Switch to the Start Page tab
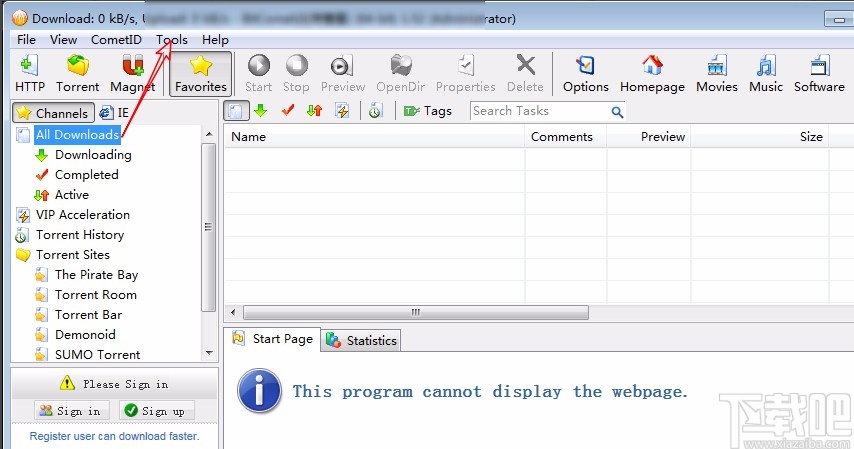The height and width of the screenshot is (449, 854). click(x=272, y=339)
